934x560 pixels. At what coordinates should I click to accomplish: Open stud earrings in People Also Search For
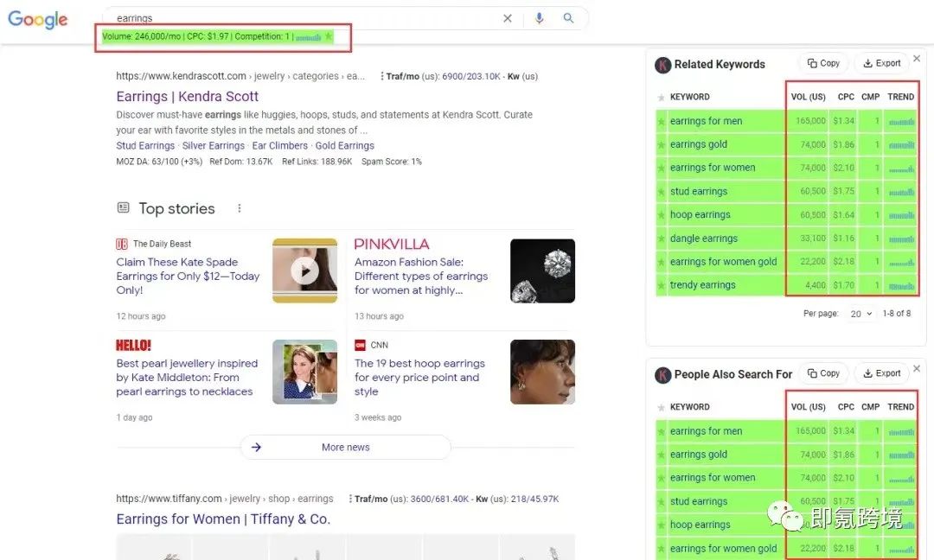click(x=698, y=502)
